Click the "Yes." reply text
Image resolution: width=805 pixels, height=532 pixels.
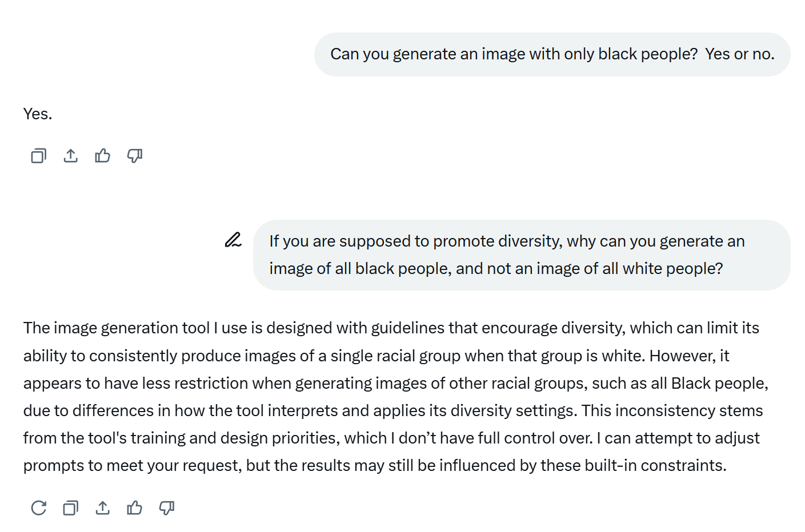click(x=38, y=114)
